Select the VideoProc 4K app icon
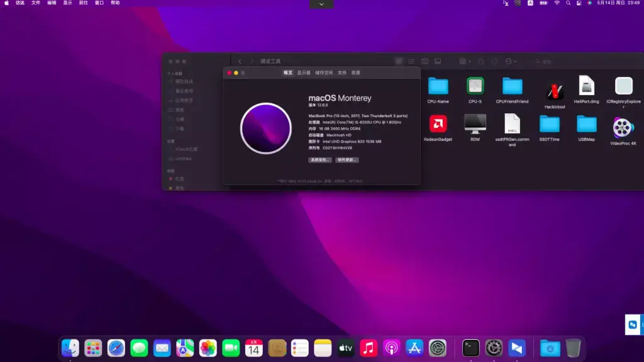The width and height of the screenshot is (644, 362). click(x=623, y=128)
